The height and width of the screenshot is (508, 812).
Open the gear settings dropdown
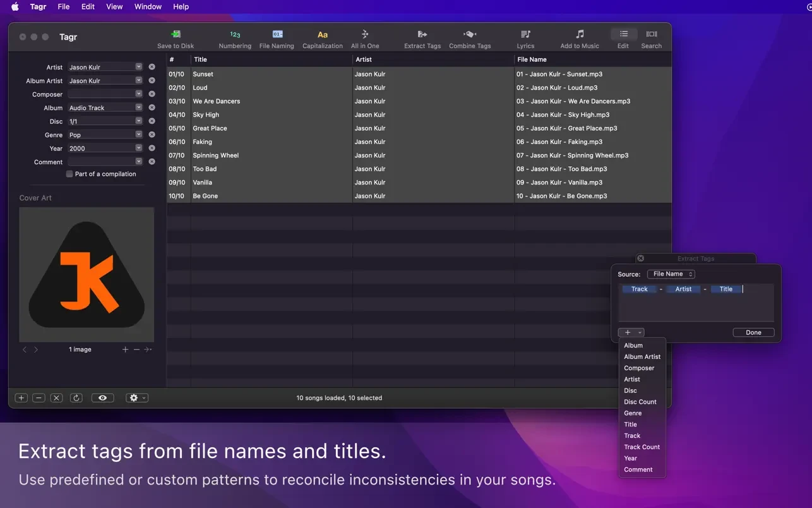(136, 398)
